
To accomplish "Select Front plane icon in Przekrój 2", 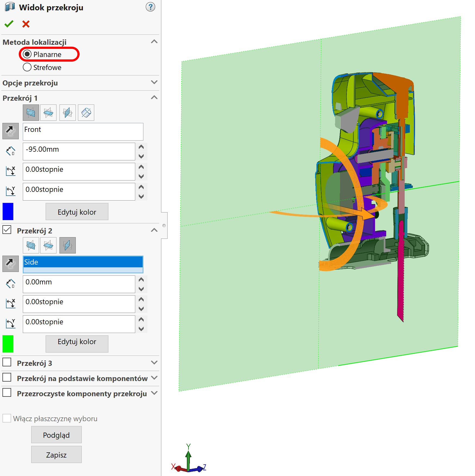I will [31, 245].
